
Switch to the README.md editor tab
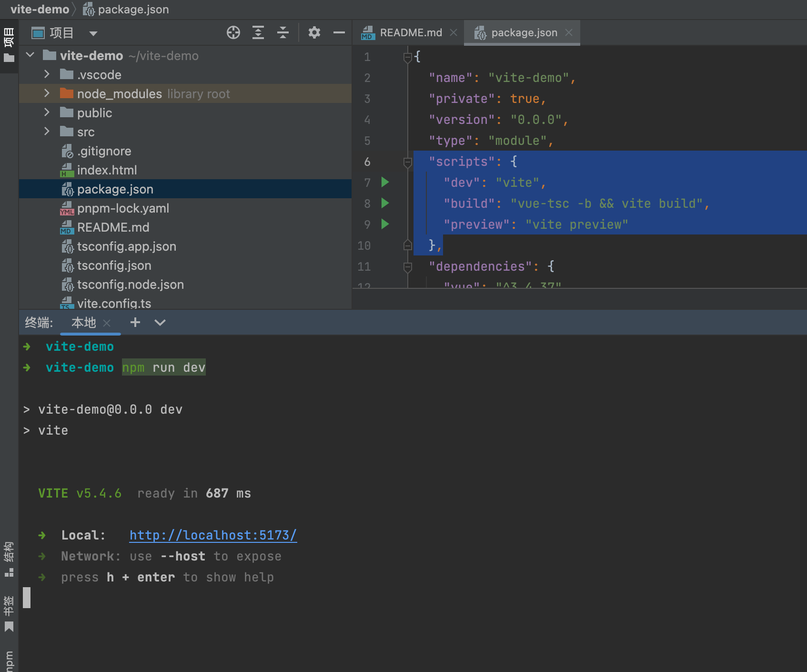coord(410,32)
